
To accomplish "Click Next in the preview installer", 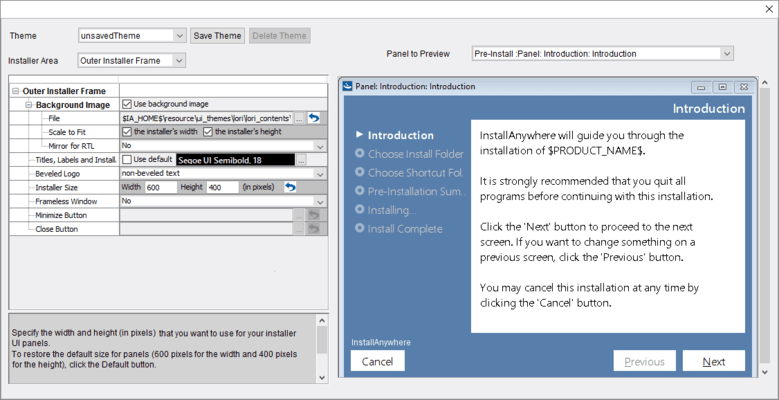I will coord(714,361).
